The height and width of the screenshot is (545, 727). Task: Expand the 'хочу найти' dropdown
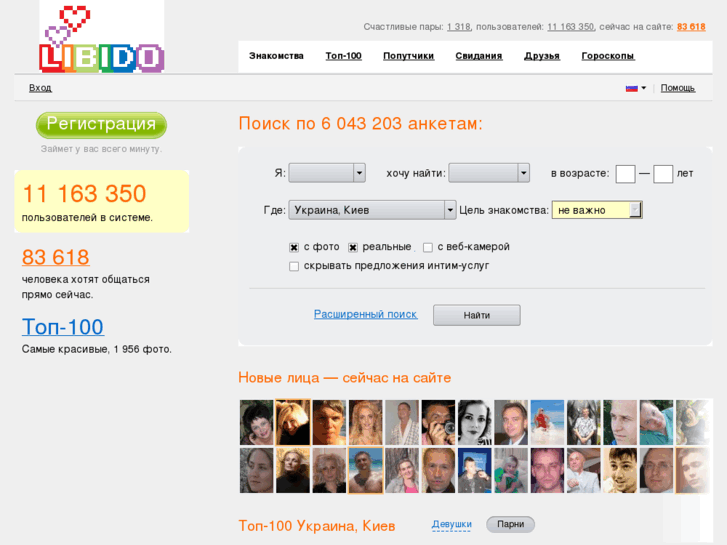[x=489, y=173]
